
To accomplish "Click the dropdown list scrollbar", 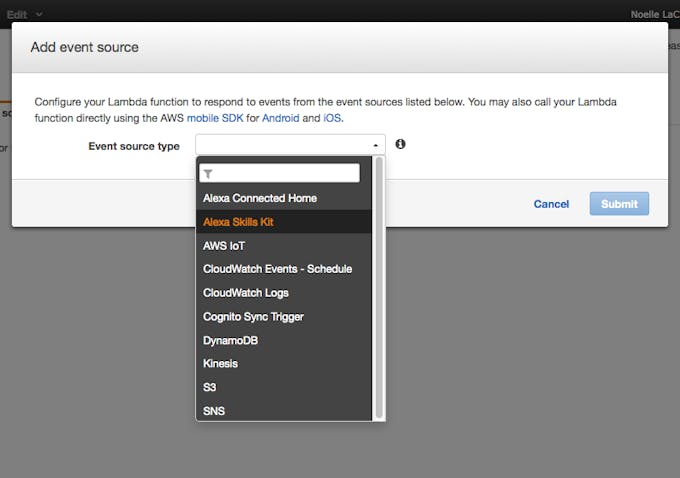I will [x=379, y=288].
